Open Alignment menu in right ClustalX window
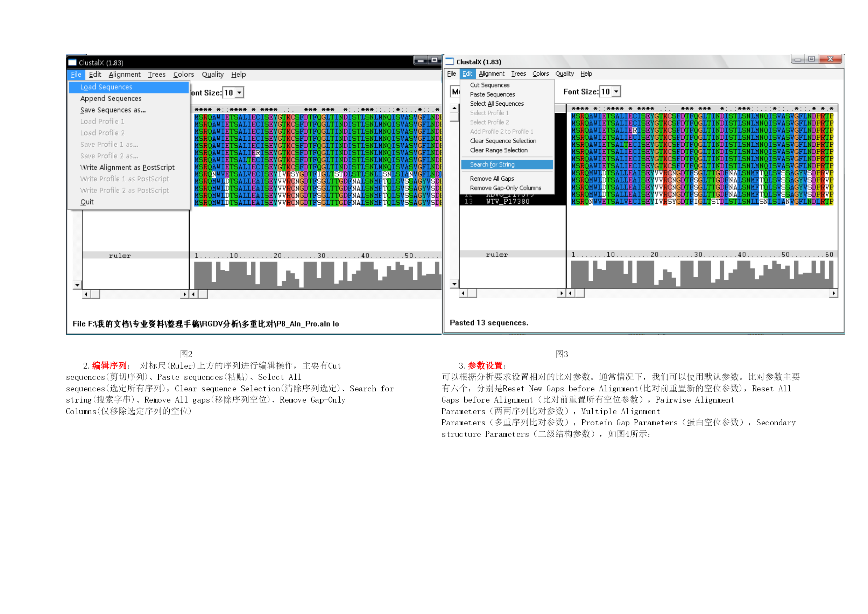The height and width of the screenshot is (614, 868). point(492,74)
